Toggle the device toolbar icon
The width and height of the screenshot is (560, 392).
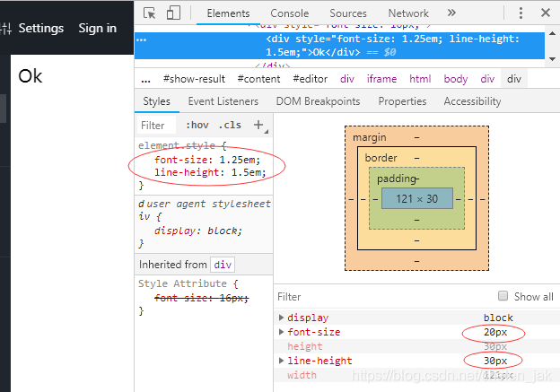coord(173,13)
